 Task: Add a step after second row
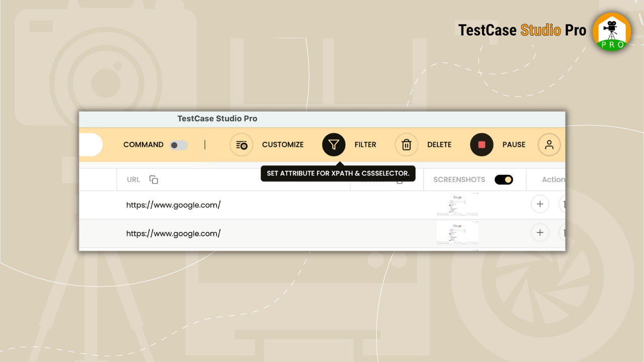pyautogui.click(x=540, y=232)
